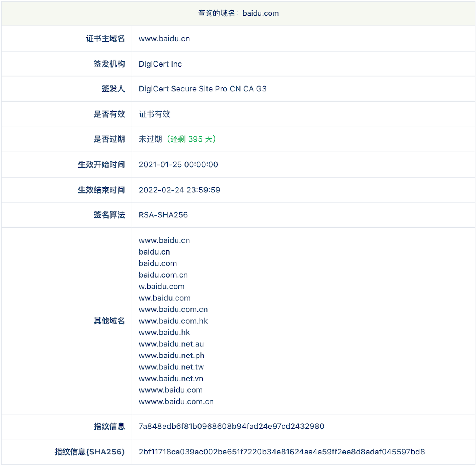Image resolution: width=476 pixels, height=466 pixels.
Task: Select the SHA256 指纹信息 fingerprint value
Action: click(x=282, y=452)
